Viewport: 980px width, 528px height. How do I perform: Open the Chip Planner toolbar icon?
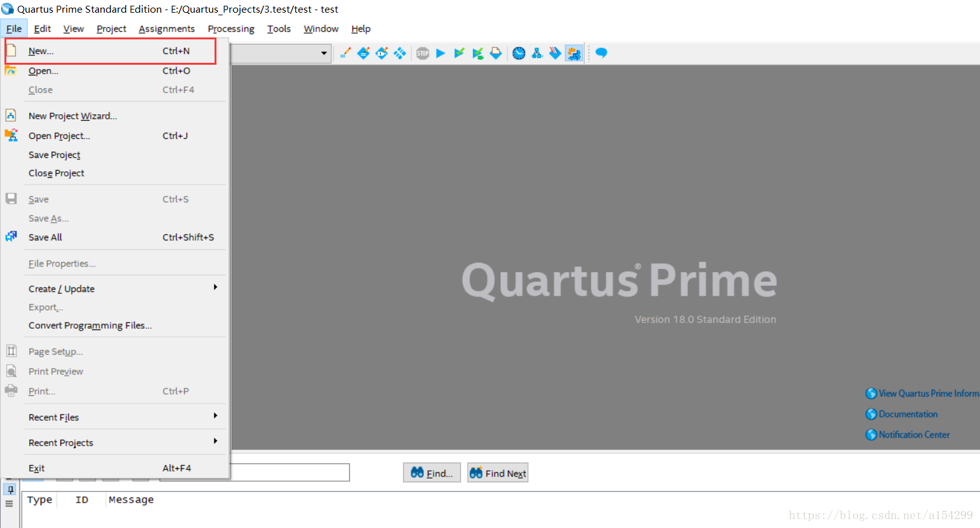tap(399, 53)
